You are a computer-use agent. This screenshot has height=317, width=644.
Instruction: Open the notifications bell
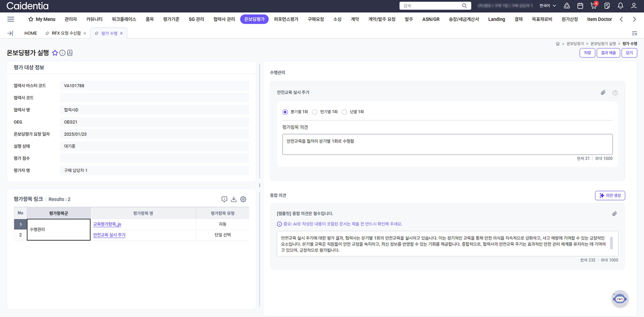[x=620, y=6]
